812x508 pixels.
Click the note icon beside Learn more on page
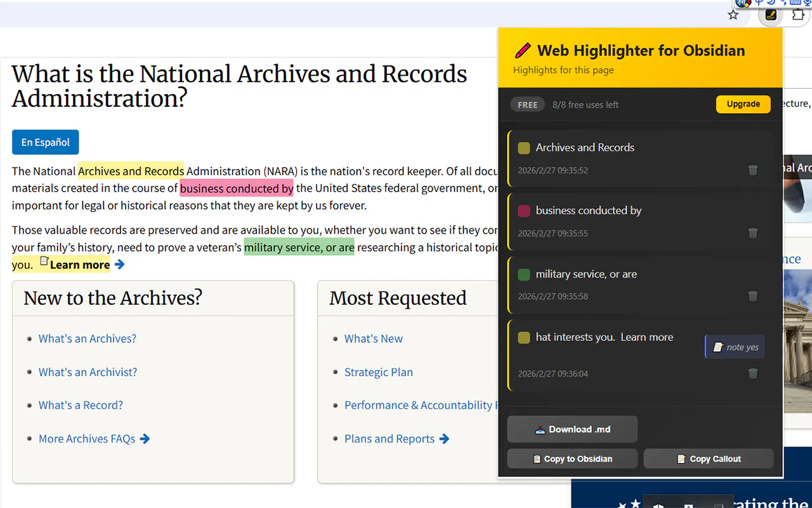(x=44, y=261)
